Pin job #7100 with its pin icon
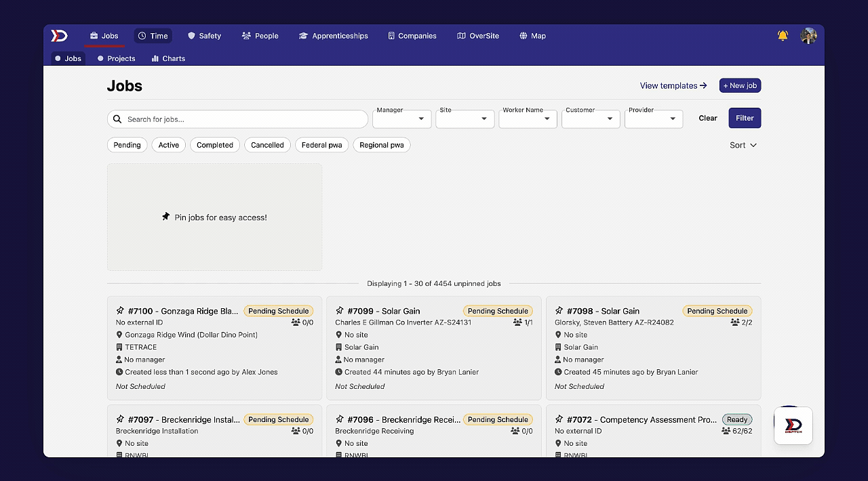Viewport: 868px width, 481px height. pyautogui.click(x=120, y=311)
